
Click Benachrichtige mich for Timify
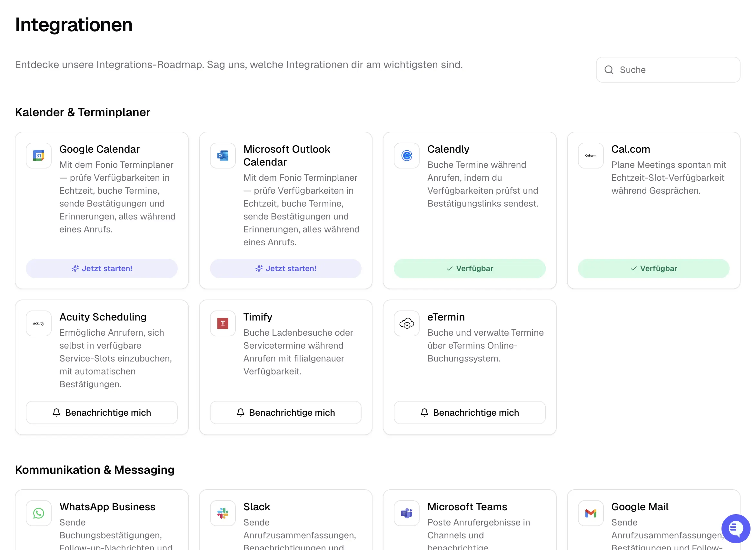point(285,412)
